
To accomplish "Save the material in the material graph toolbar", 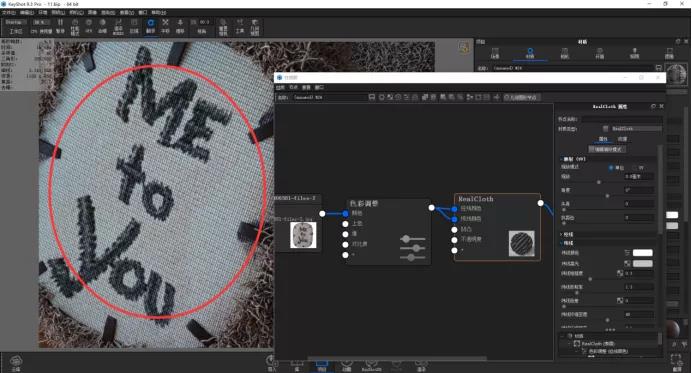I will coord(372,97).
